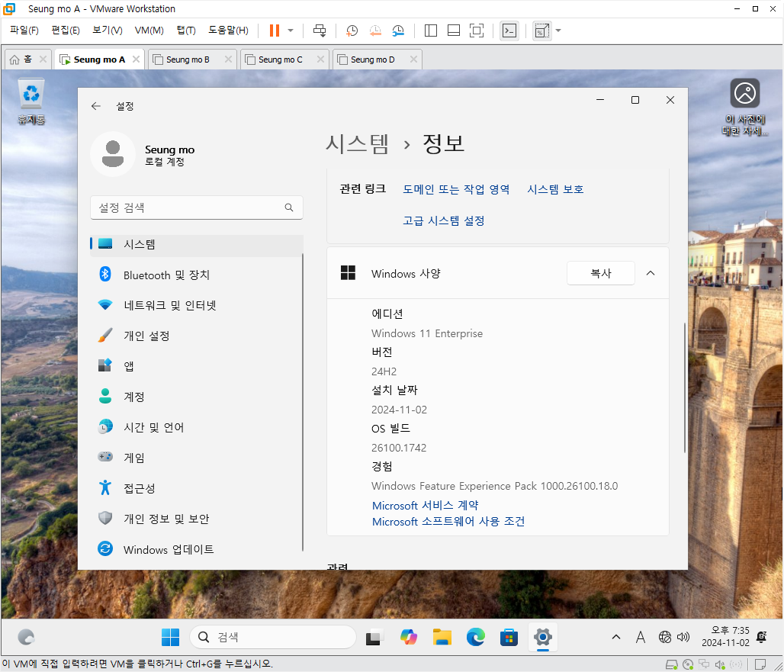The height and width of the screenshot is (672, 784).
Task: Open the Windows Start button
Action: coord(171,637)
